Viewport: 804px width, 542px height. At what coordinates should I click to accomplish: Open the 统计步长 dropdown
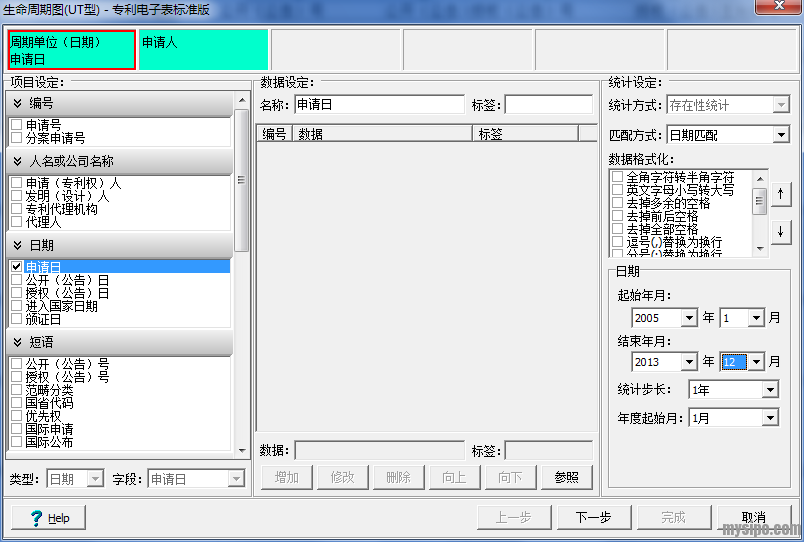769,390
